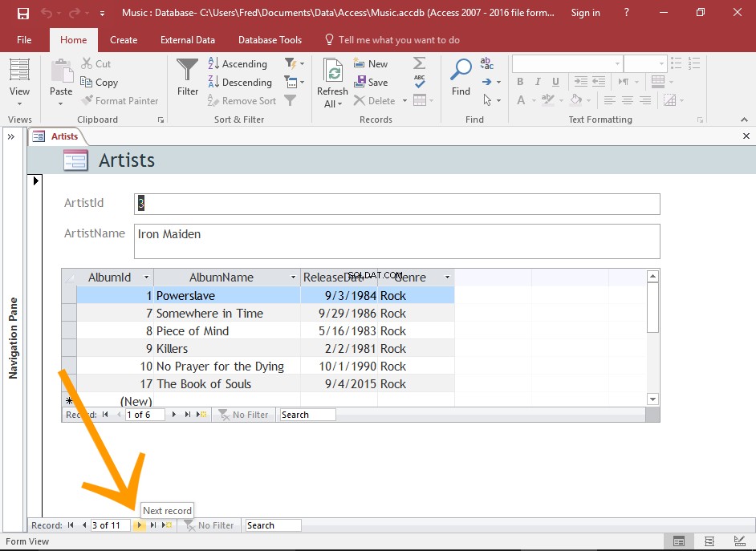Click Remove Sort command
756x551 pixels.
click(242, 101)
